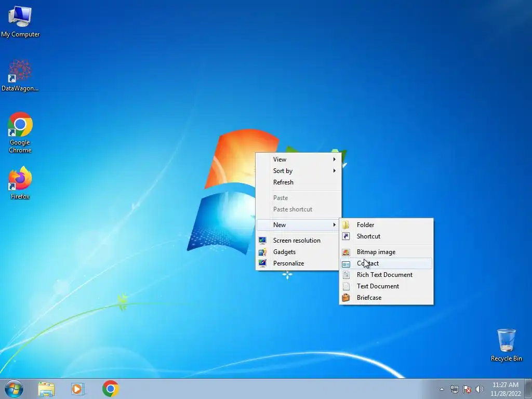This screenshot has height=399, width=532.
Task: Click the network tray icon
Action: (454, 389)
